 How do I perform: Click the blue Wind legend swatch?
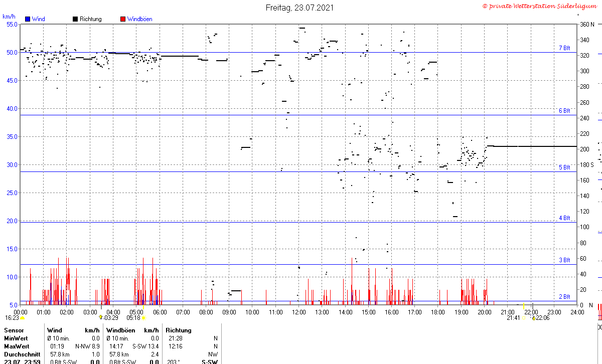coord(28,19)
